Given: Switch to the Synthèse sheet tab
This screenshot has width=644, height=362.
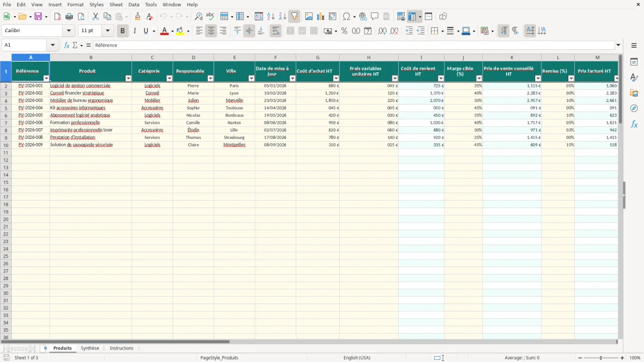Looking at the screenshot, I should [90, 348].
